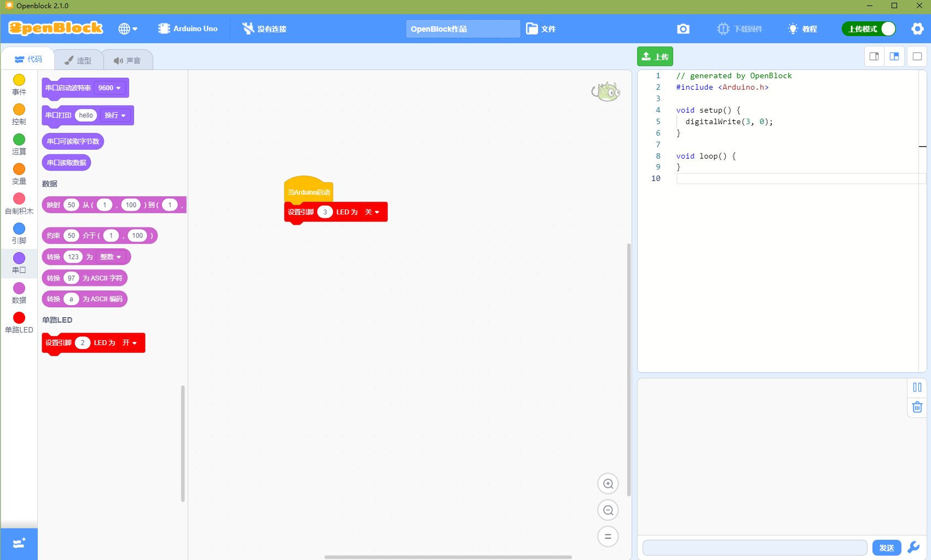Image resolution: width=931 pixels, height=560 pixels.
Task: Switch to code-only layout view icon
Action: coord(874,56)
